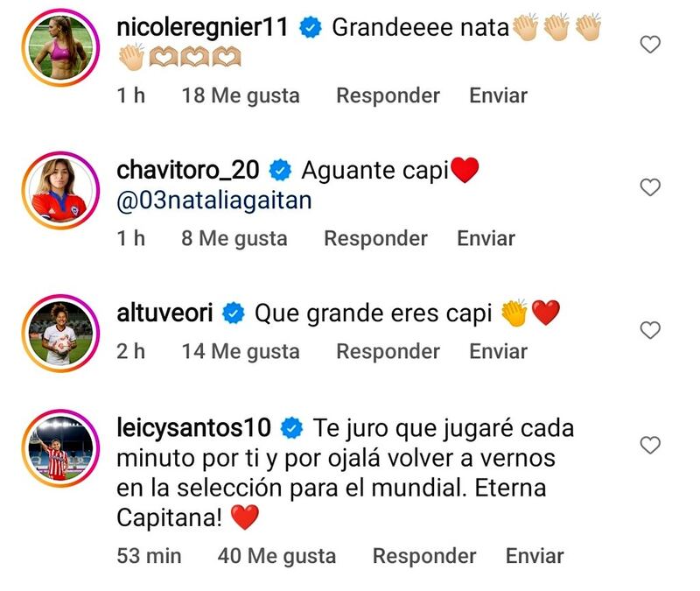The image size is (700, 591).
Task: Open the leicysantos10 username link
Action: tap(193, 427)
